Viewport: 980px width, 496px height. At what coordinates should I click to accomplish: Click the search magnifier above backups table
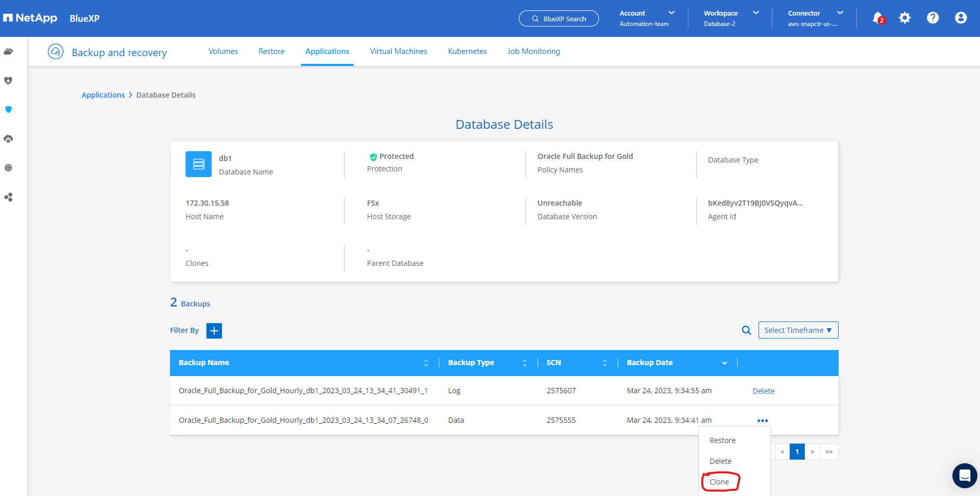pyautogui.click(x=746, y=330)
